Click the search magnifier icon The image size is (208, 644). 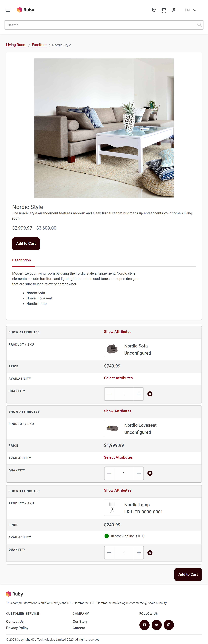199,25
